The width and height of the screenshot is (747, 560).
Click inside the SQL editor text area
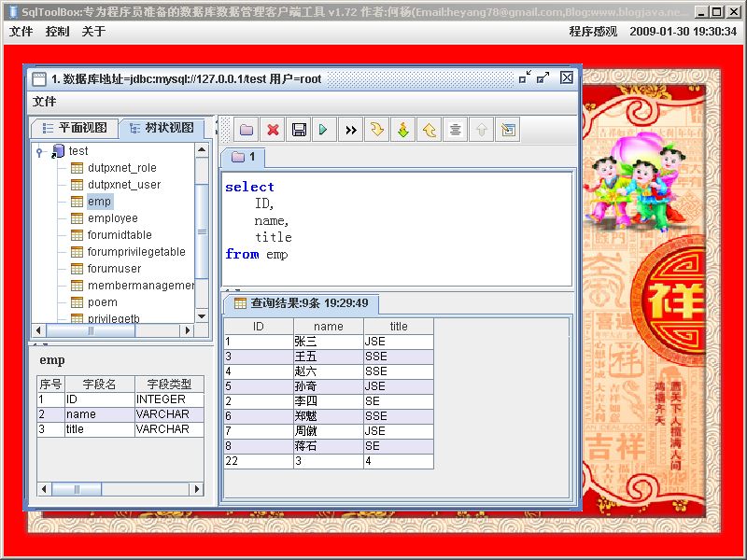tap(397, 229)
